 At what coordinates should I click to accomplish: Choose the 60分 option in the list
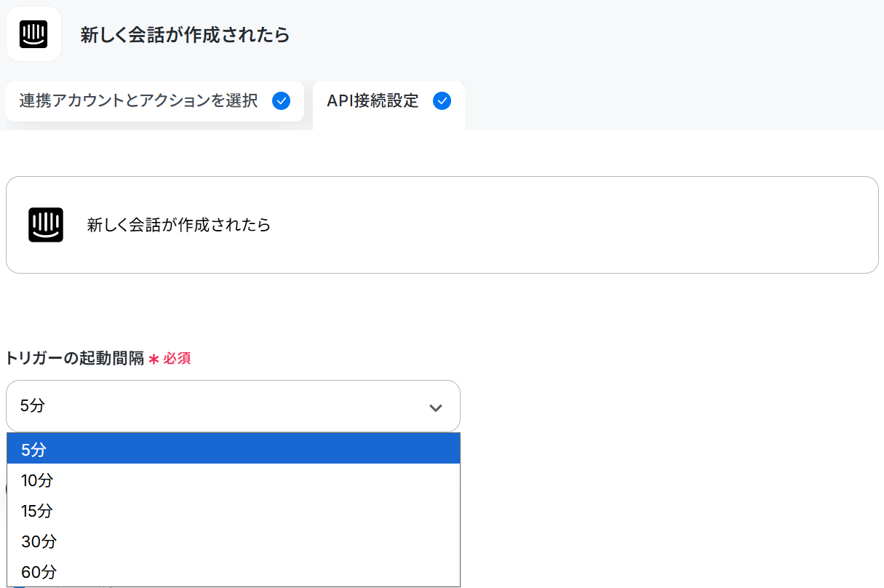[234, 572]
